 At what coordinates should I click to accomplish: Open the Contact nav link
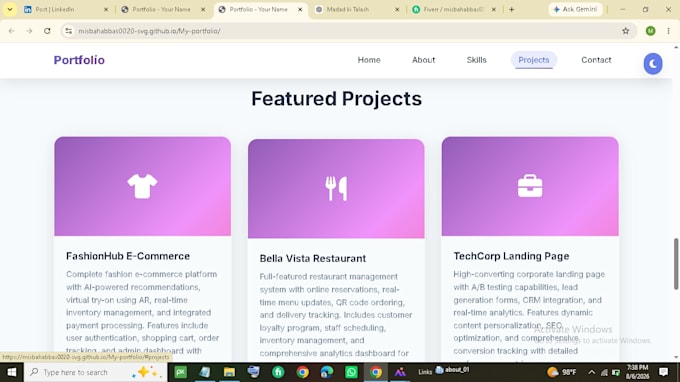click(596, 60)
